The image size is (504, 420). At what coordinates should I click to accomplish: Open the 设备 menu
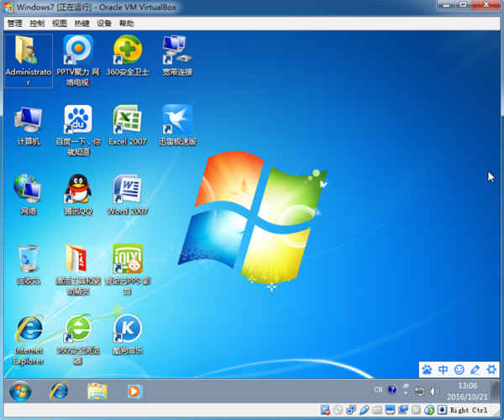coord(104,24)
